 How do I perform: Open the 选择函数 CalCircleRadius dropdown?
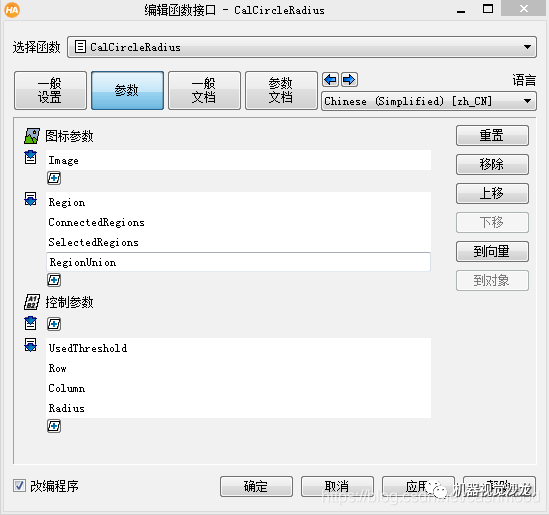[x=301, y=47]
